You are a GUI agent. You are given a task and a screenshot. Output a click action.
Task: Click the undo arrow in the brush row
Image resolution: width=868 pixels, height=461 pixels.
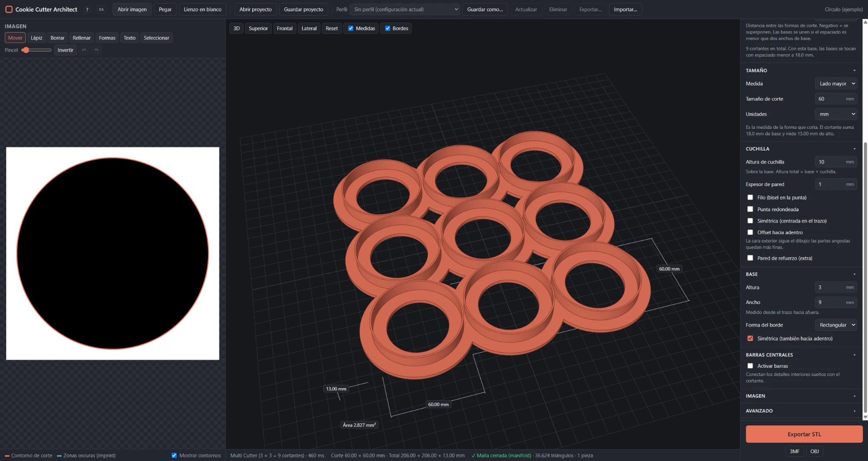(x=84, y=50)
